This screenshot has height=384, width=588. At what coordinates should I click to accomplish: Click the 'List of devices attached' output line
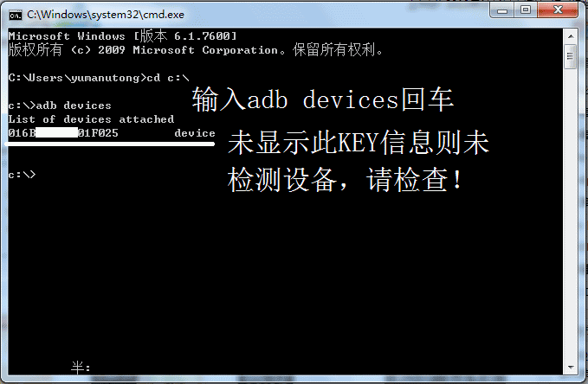[x=91, y=119]
